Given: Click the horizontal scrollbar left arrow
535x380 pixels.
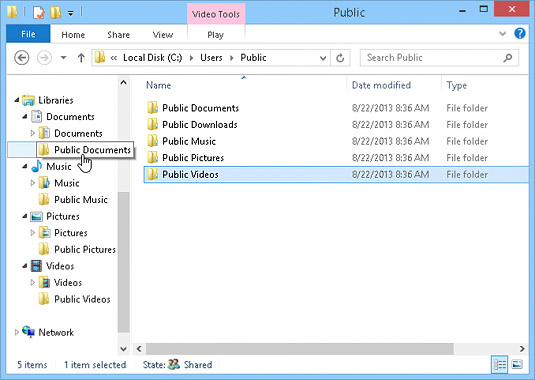Looking at the screenshot, I should click(139, 349).
